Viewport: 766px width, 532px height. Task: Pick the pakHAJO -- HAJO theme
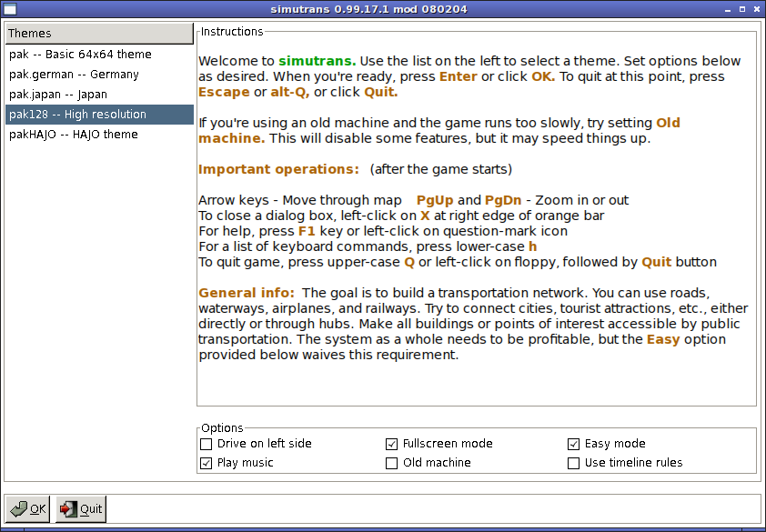tap(100, 135)
